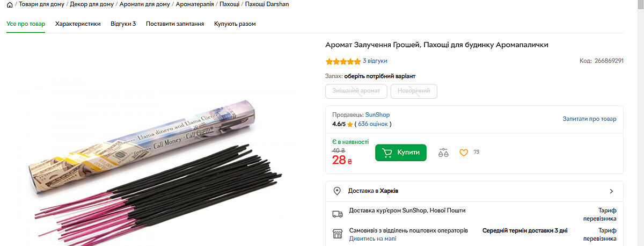The image size is (644, 246).
Task: Open the "Поставити запитання" tab
Action: coord(175,24)
